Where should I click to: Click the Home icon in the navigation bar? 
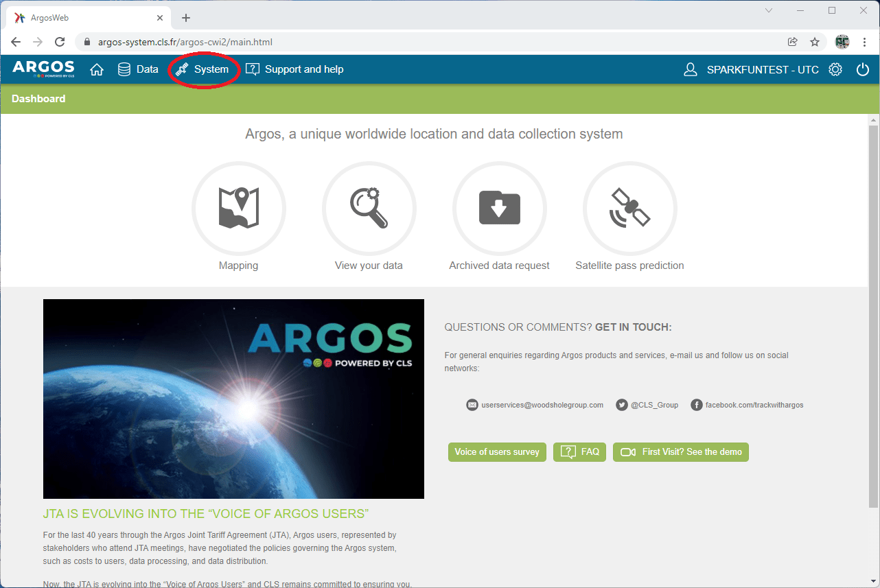click(x=96, y=69)
